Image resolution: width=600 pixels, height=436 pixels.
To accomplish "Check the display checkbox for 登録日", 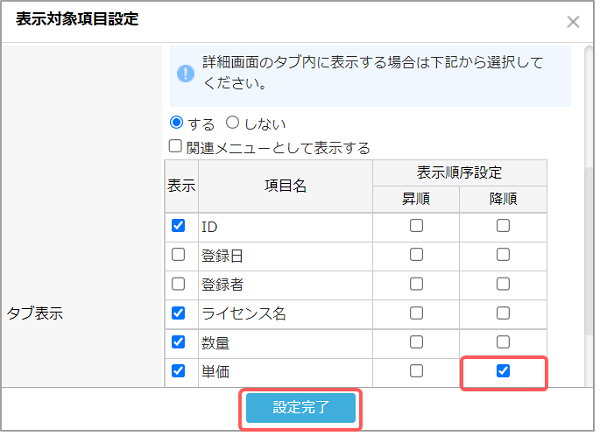I will (178, 255).
